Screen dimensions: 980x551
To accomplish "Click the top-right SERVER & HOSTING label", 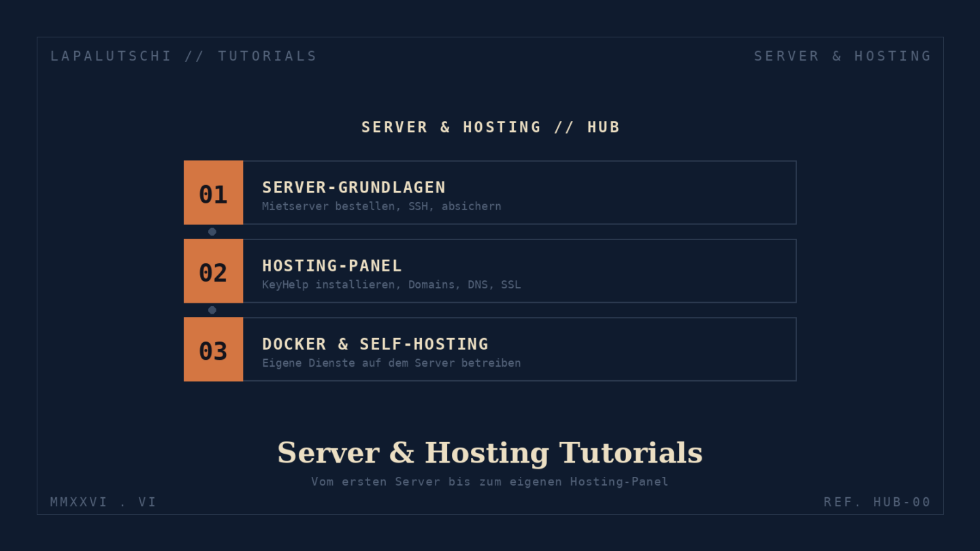I will point(843,56).
